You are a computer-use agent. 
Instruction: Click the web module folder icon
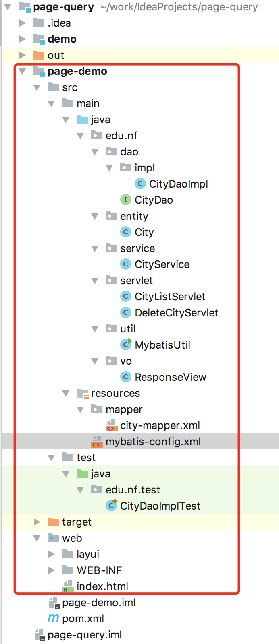click(x=53, y=538)
